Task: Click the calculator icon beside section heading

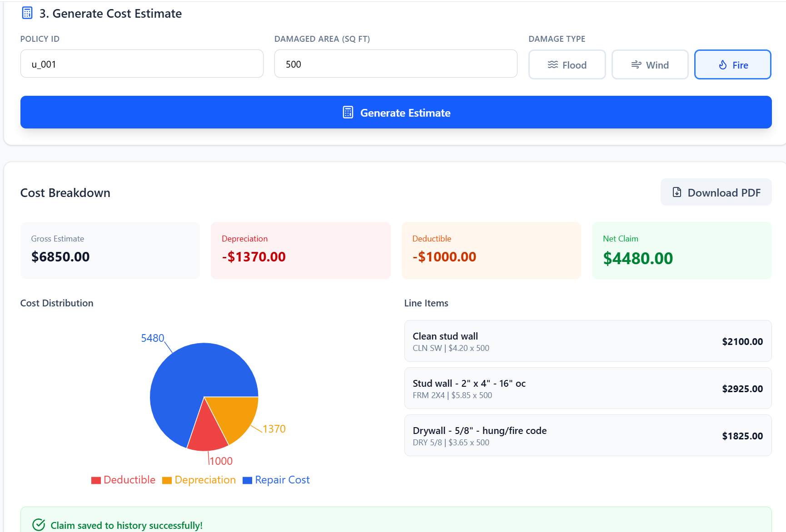Action: pyautogui.click(x=27, y=13)
